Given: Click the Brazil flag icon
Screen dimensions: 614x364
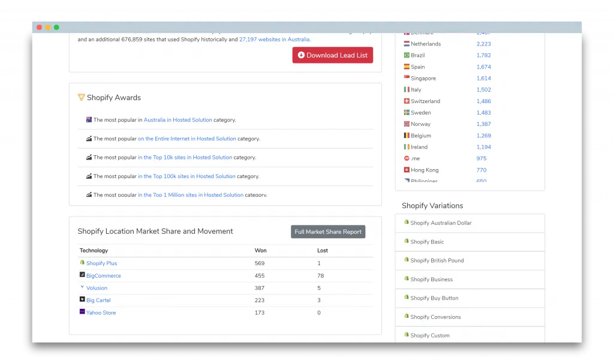Looking at the screenshot, I should coord(407,55).
